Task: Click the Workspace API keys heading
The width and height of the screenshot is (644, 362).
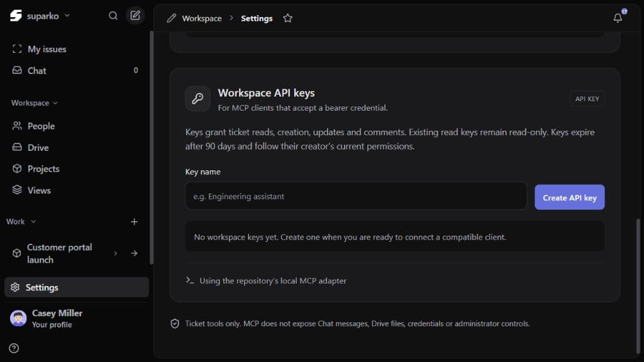Action: [x=266, y=93]
